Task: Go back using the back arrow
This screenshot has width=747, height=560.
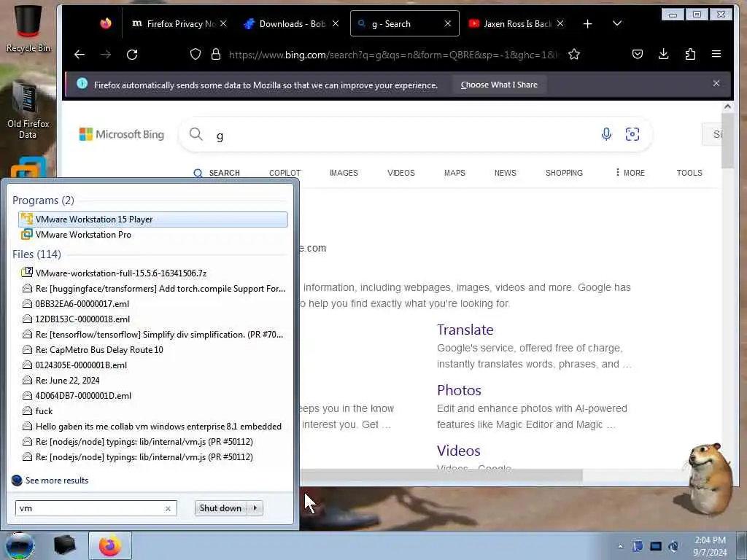Action: click(80, 54)
